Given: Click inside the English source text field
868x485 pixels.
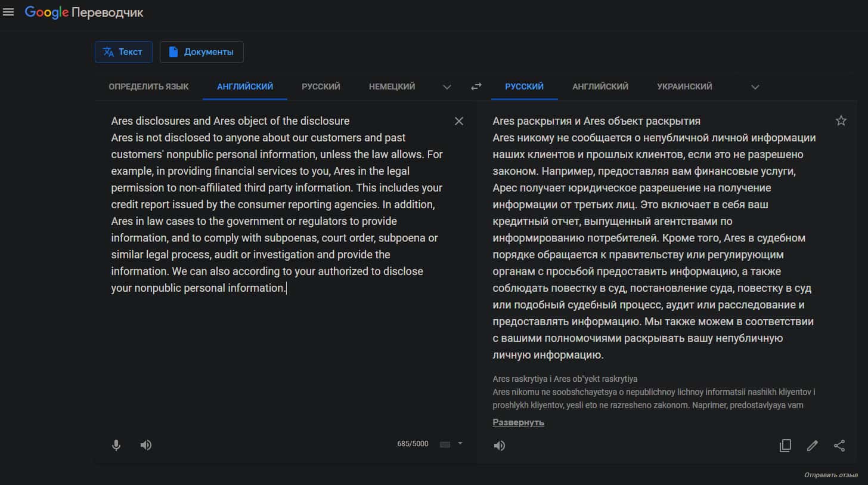Looking at the screenshot, I should [x=274, y=346].
